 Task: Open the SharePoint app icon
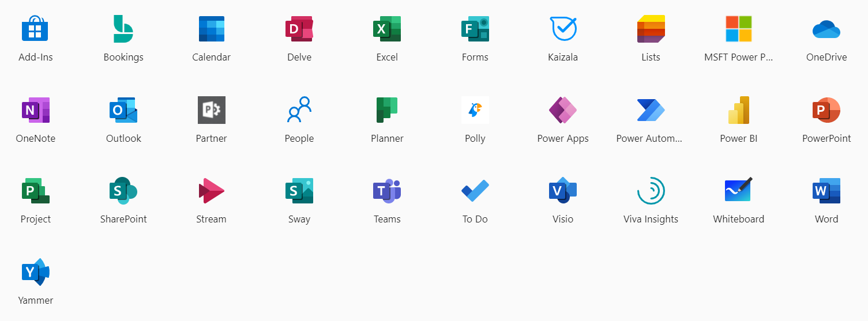click(x=123, y=191)
